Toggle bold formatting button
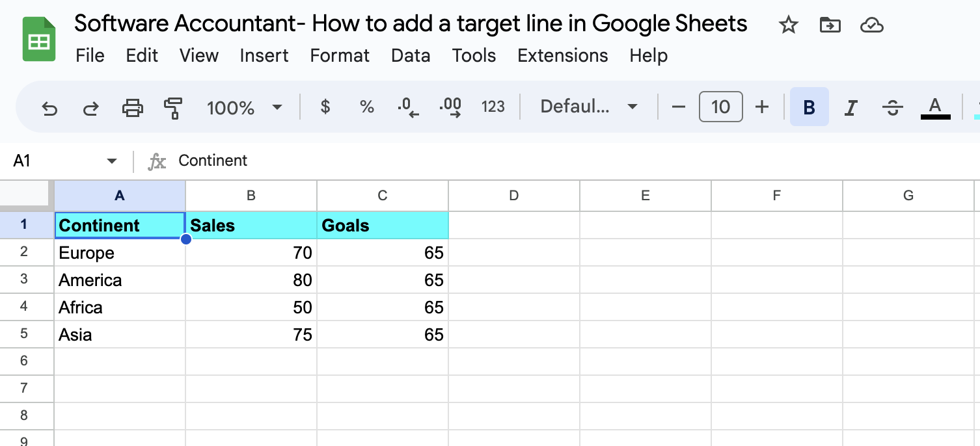The width and height of the screenshot is (980, 446). (x=810, y=107)
